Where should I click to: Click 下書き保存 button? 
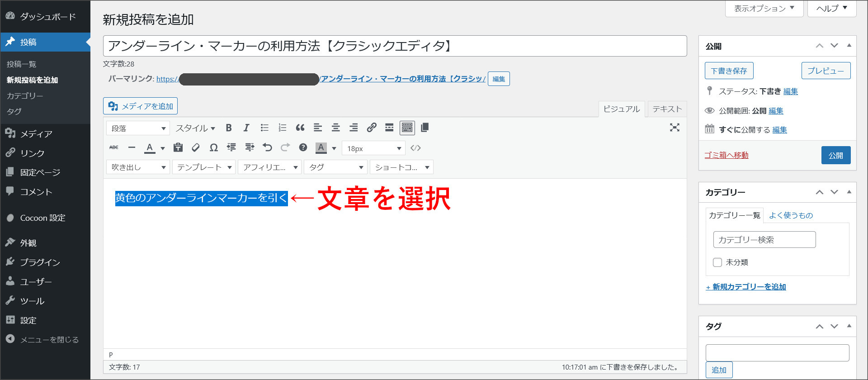click(729, 71)
